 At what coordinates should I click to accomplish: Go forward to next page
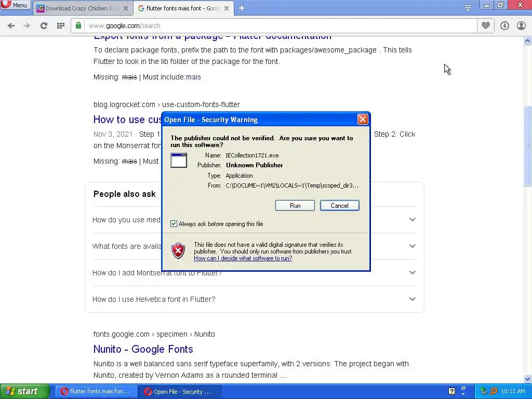(x=27, y=26)
